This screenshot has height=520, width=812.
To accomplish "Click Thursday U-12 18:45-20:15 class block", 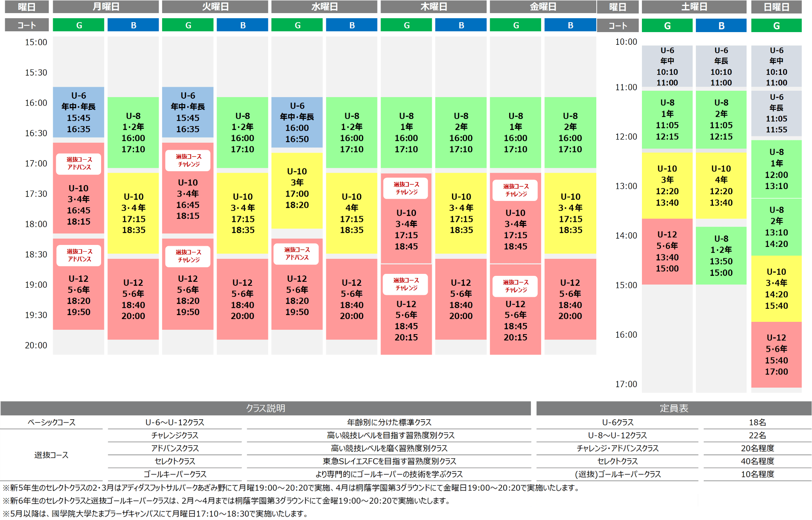I will click(406, 320).
